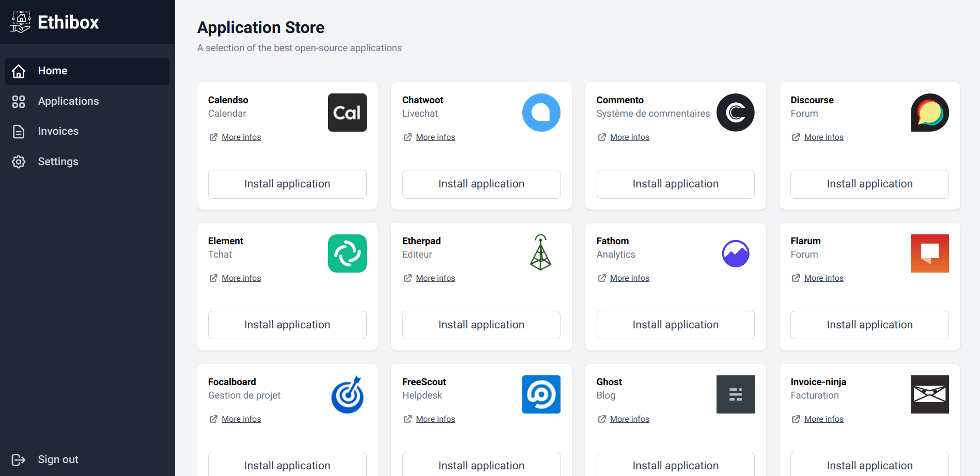Screen dimensions: 980x476
Task: Open More infos link for Etherpad
Action: point(435,278)
